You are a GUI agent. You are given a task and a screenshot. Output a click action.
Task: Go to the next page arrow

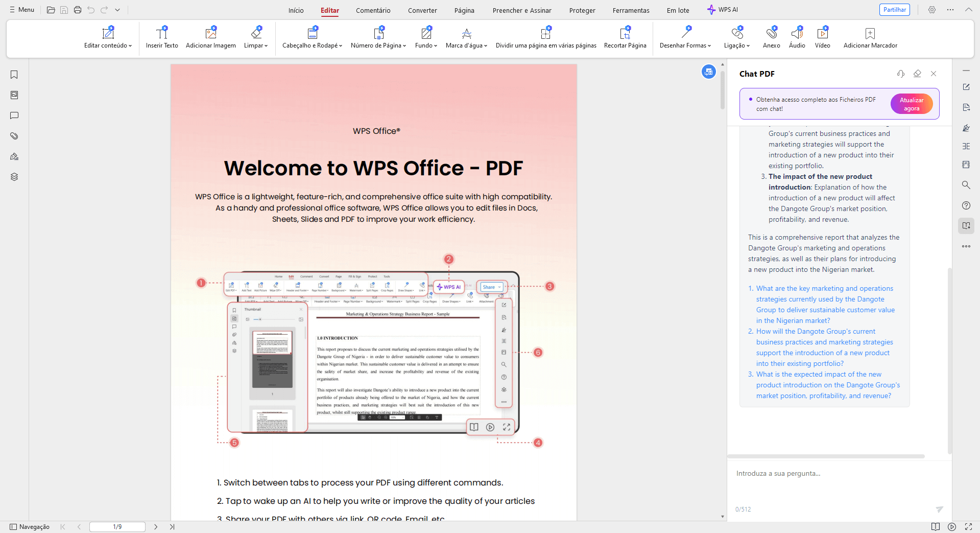click(x=156, y=527)
